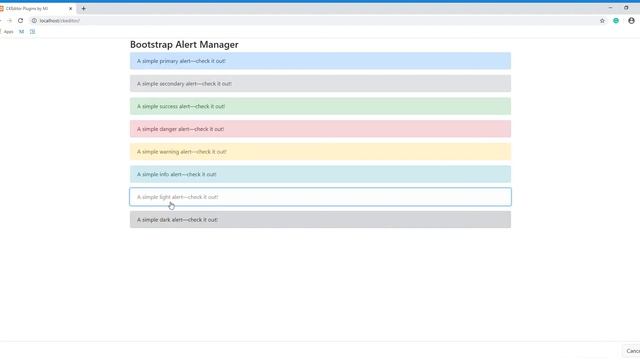Select the simple dark alert
Screen dimensions: 640x360
click(x=320, y=220)
